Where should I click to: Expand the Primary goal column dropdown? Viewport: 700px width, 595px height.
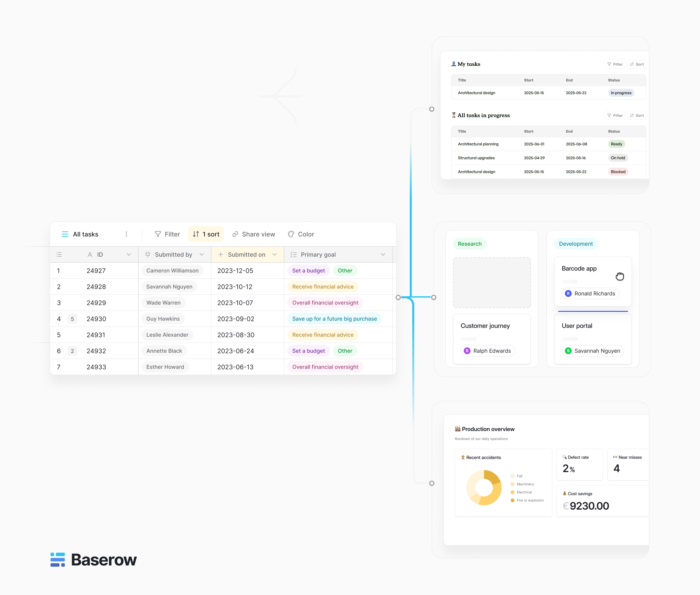383,255
